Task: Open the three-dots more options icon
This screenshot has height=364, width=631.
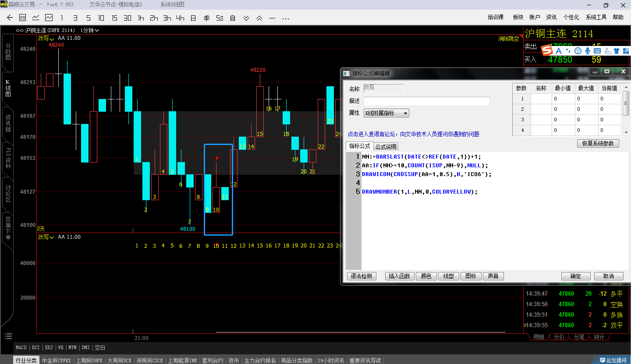Action: tap(286, 18)
